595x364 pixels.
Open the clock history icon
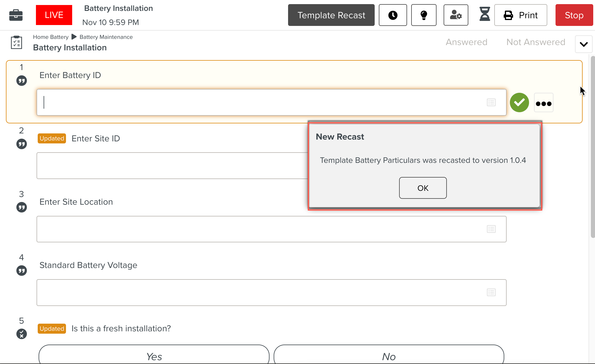[393, 15]
